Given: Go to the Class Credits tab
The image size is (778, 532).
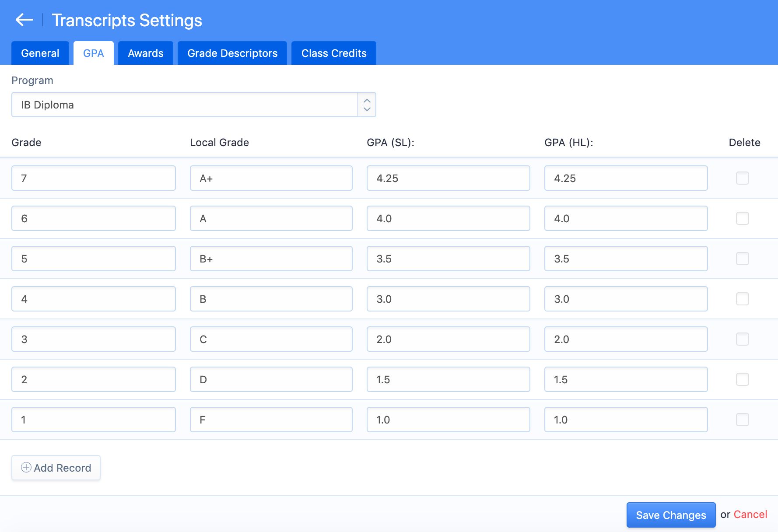Looking at the screenshot, I should (334, 53).
